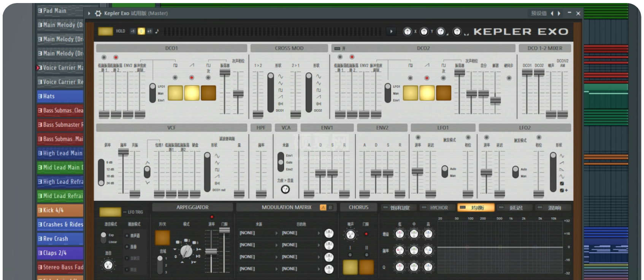Adjust the Y knob in the header

point(424,32)
